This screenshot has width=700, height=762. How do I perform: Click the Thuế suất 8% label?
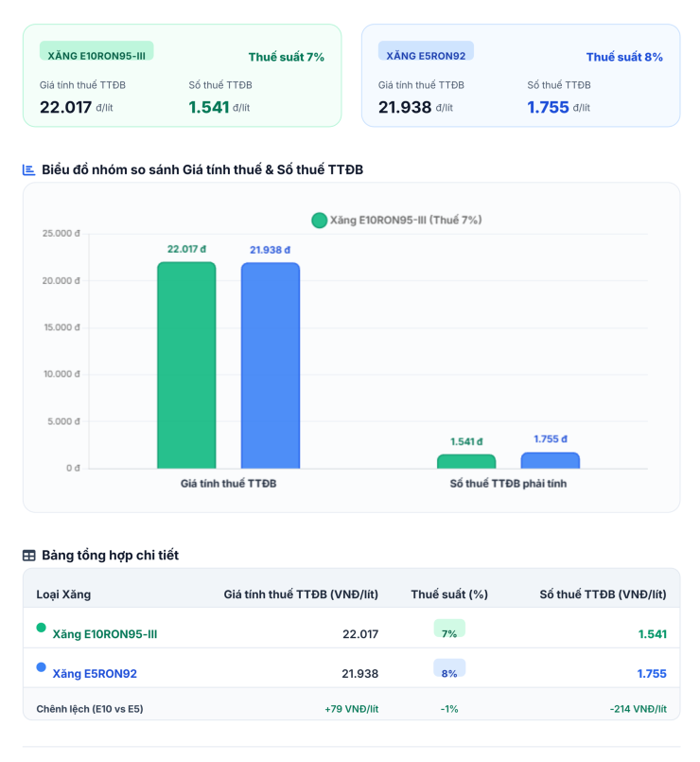click(624, 57)
